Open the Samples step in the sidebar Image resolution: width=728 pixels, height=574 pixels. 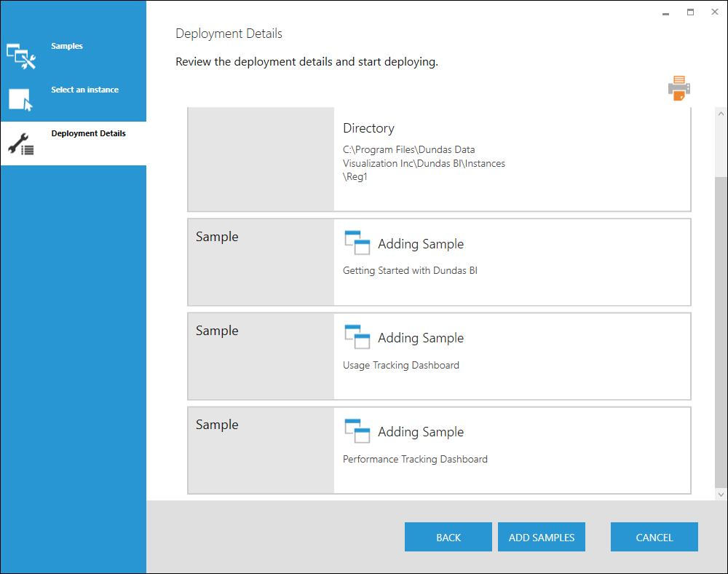click(x=67, y=46)
